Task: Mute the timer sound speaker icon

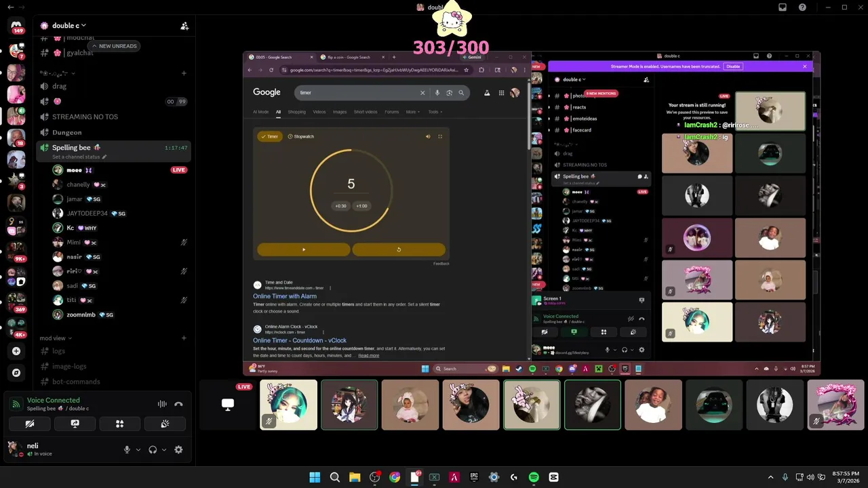Action: [428, 136]
